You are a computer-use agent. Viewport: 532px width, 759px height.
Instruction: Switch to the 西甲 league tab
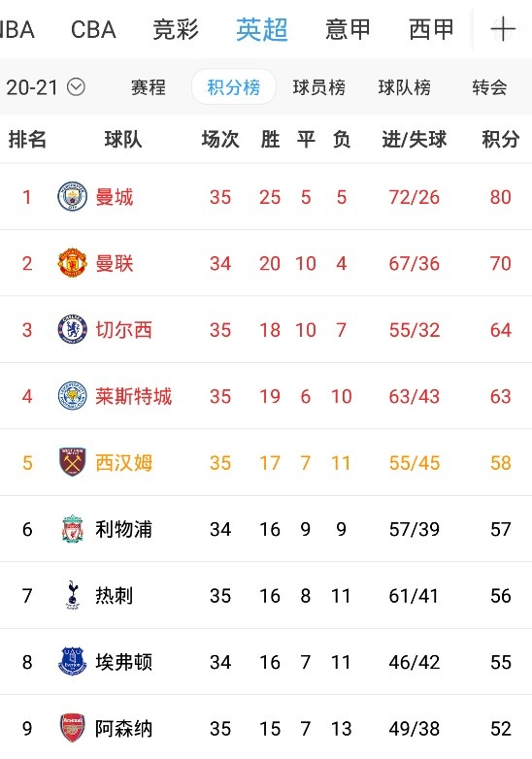(431, 29)
